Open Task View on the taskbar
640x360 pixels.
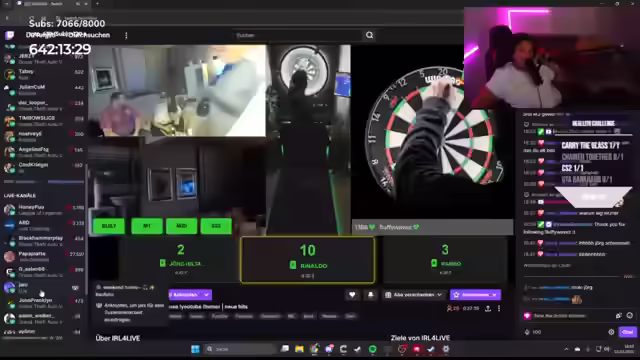(x=285, y=349)
